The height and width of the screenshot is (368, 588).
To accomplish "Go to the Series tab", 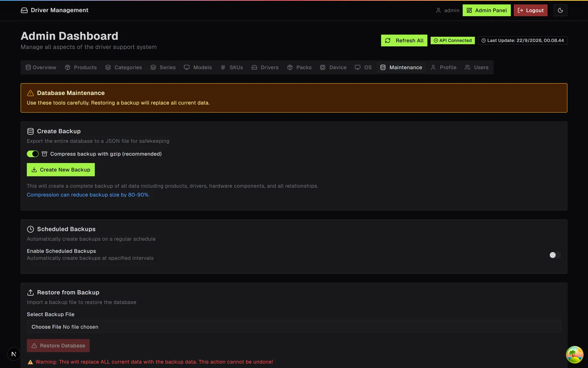I will point(163,67).
